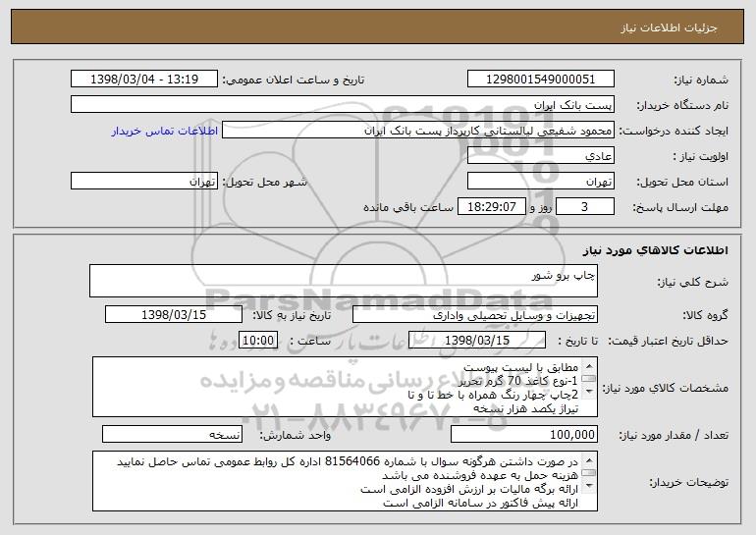Image resolution: width=756 pixels, height=535 pixels.
Task: Click remaining days field showing 3
Action: coord(585,207)
